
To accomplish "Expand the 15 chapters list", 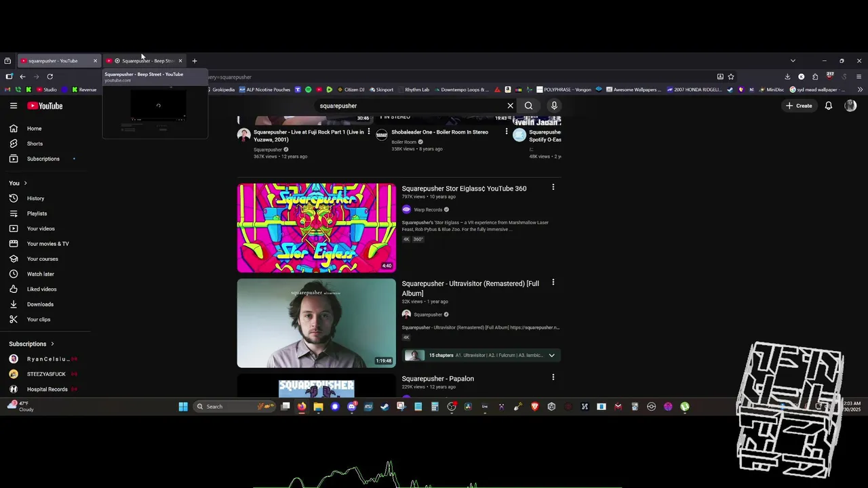I will pos(551,355).
